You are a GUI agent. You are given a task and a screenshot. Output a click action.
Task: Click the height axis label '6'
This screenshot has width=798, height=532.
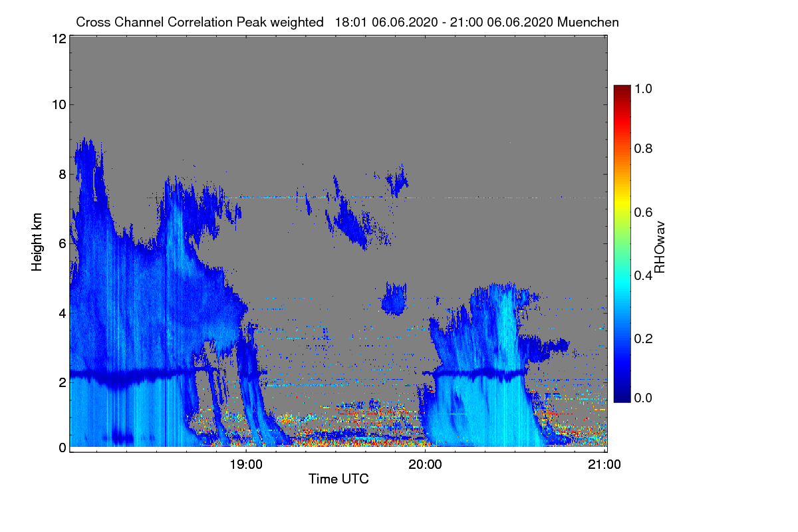[x=61, y=243]
